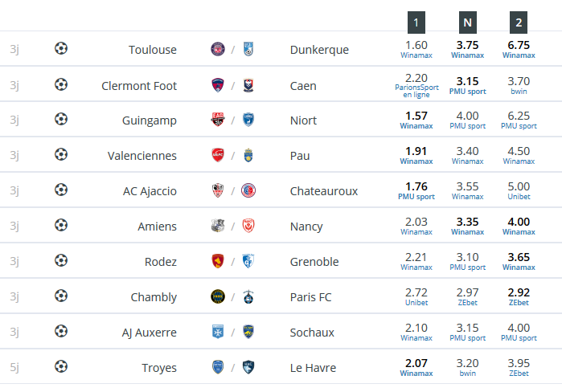Click the Chateauroux round crest icon
The width and height of the screenshot is (562, 392).
(x=248, y=190)
